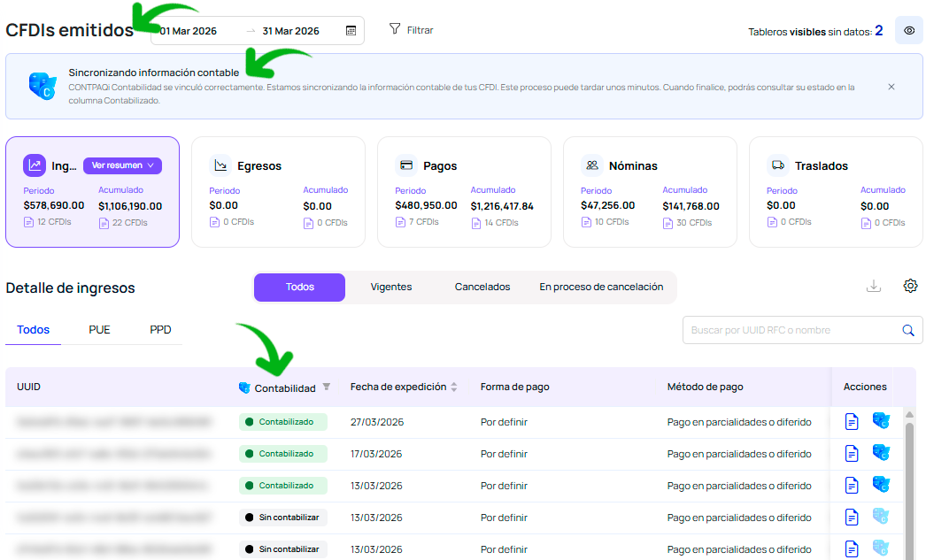Viewport: 926px width, 560px height.
Task: Sort by Fecha de expedición
Action: (453, 387)
